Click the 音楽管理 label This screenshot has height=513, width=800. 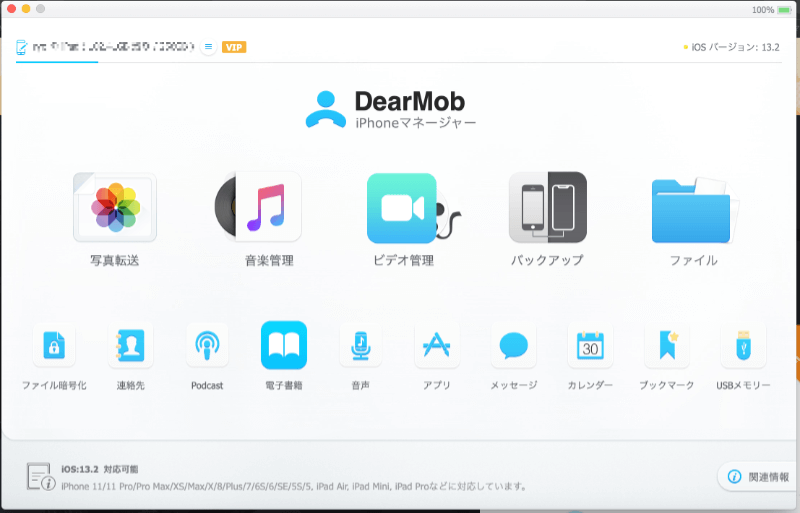coord(269,260)
